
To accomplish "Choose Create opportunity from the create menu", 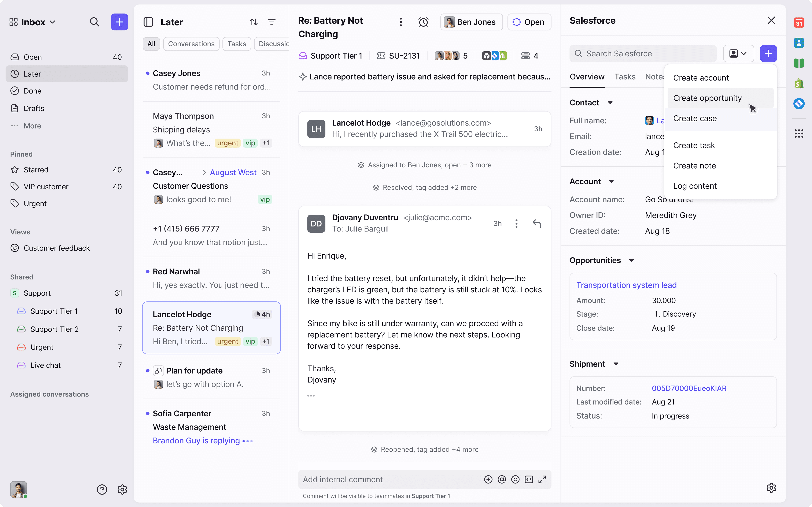I will pos(707,98).
